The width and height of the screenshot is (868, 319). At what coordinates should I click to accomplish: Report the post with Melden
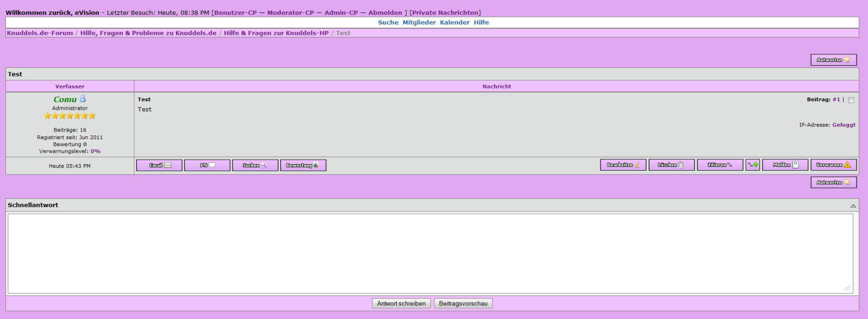pos(785,165)
